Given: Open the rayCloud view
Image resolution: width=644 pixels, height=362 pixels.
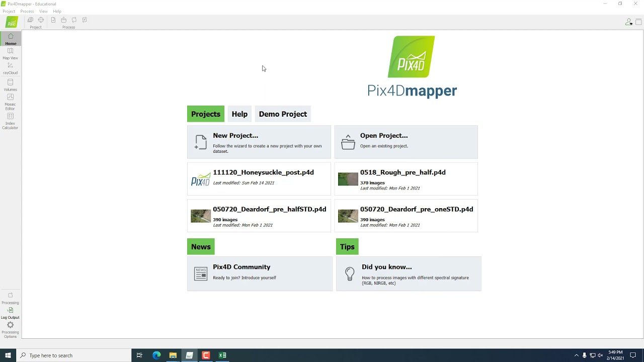Looking at the screenshot, I should pyautogui.click(x=10, y=68).
